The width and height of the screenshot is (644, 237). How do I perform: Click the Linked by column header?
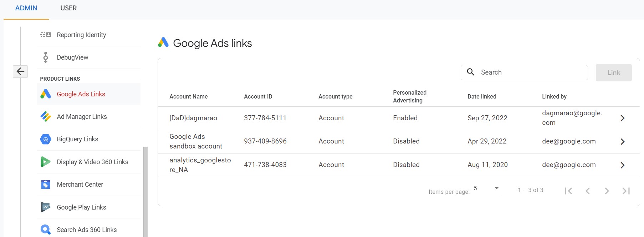tap(554, 96)
